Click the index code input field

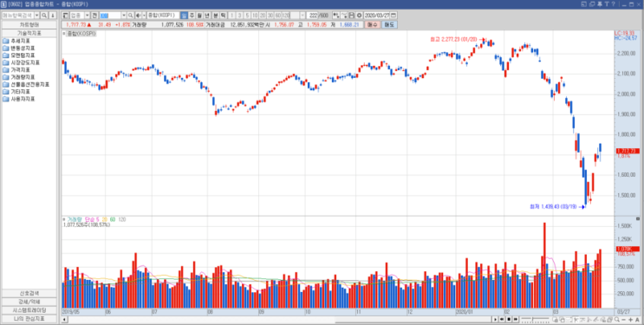pyautogui.click(x=110, y=16)
